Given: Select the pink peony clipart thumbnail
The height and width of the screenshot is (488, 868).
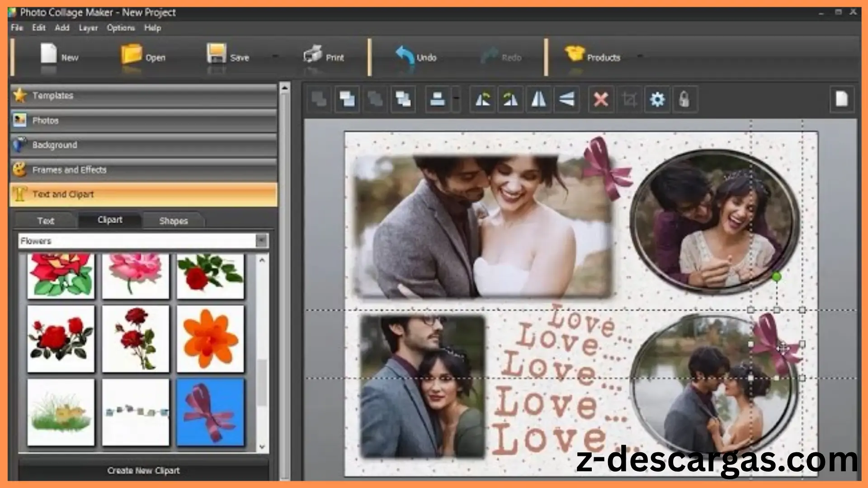Looking at the screenshot, I should pyautogui.click(x=136, y=275).
